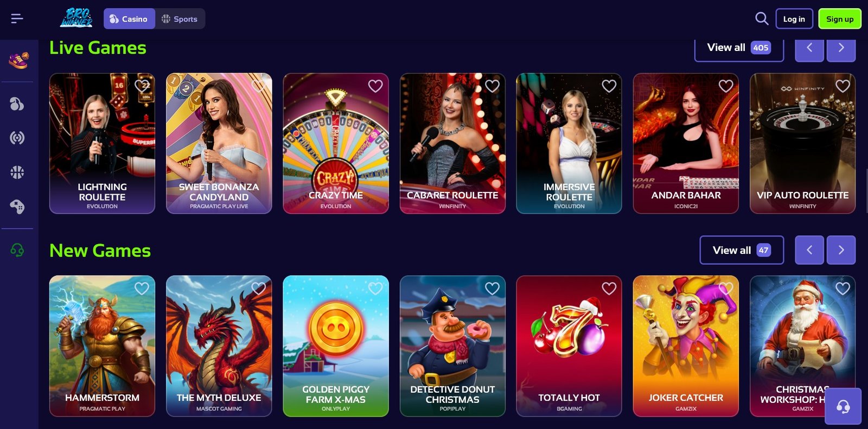Show previous New Games arrow
The width and height of the screenshot is (868, 429).
809,250
